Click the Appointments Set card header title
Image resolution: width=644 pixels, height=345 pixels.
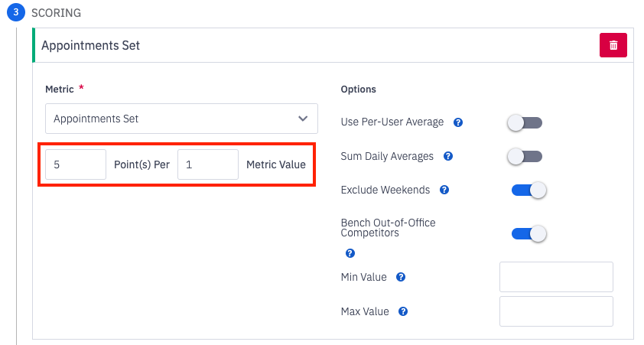coord(90,45)
